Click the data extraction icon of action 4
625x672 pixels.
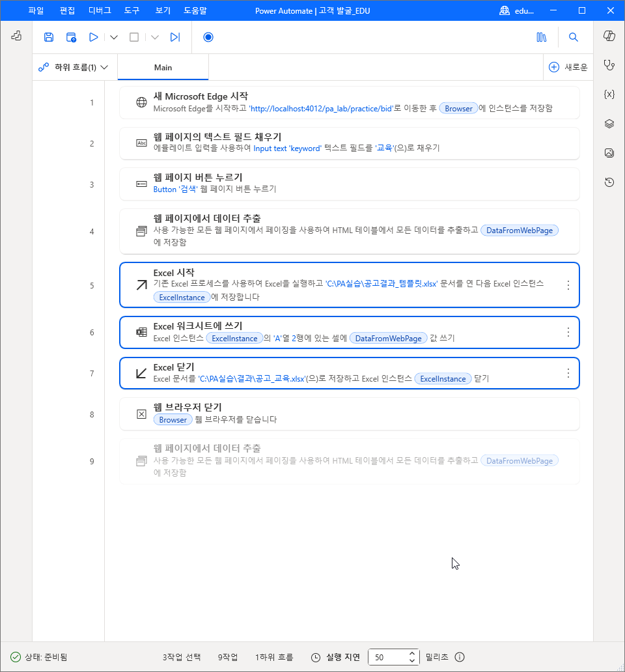pyautogui.click(x=141, y=231)
